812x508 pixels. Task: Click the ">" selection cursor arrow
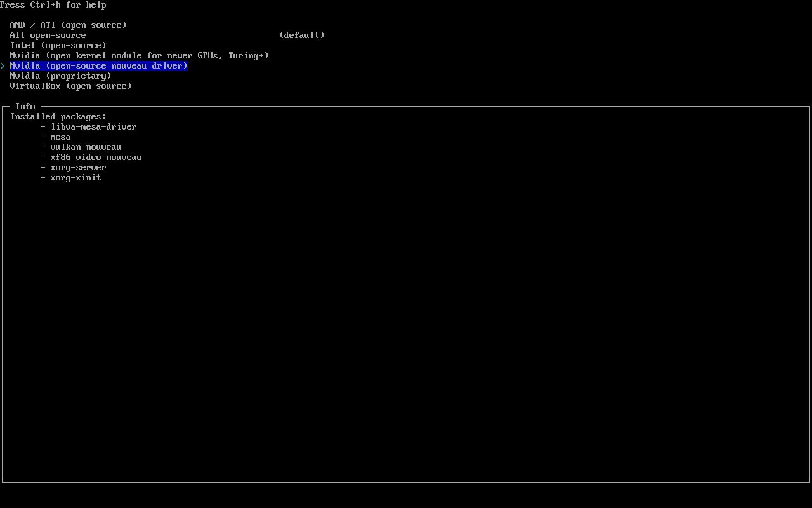click(x=3, y=65)
